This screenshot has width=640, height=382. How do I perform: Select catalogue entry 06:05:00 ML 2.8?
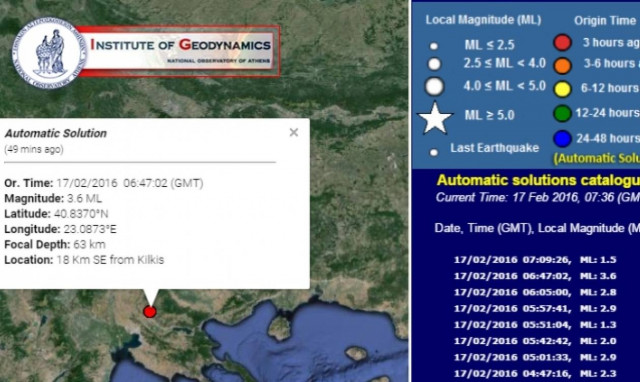point(535,292)
